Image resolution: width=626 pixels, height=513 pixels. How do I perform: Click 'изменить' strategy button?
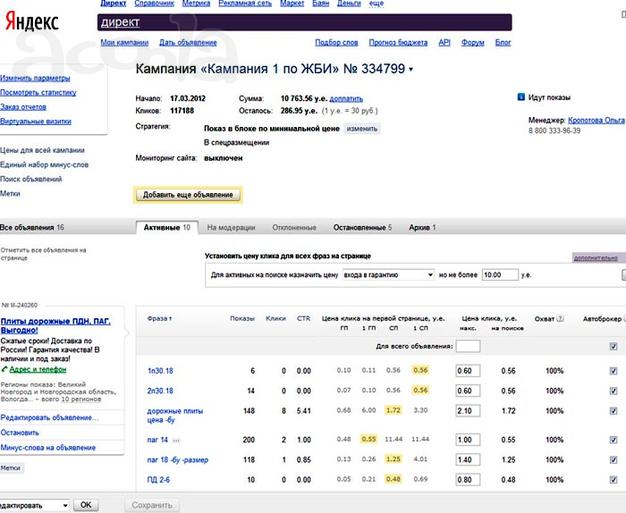click(362, 129)
